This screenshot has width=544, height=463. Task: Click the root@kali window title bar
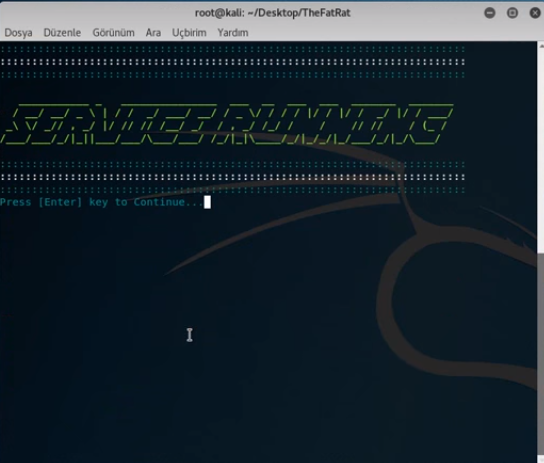point(272,13)
